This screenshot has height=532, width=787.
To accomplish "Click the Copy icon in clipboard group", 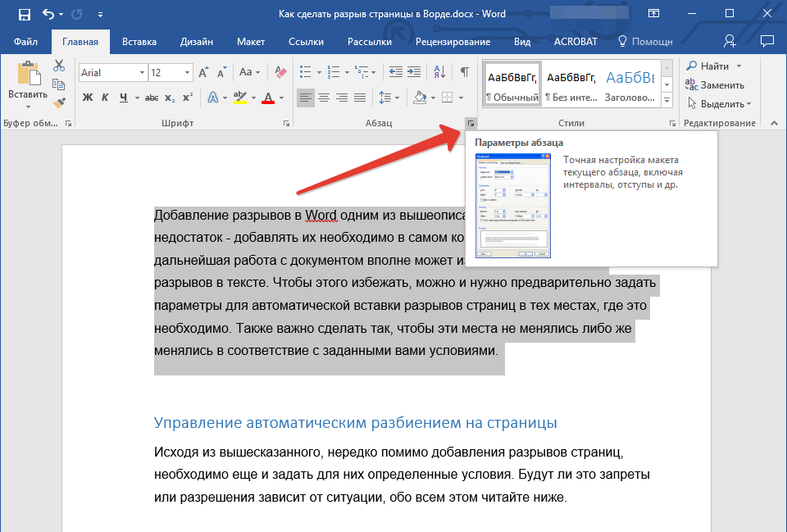I will tap(59, 84).
